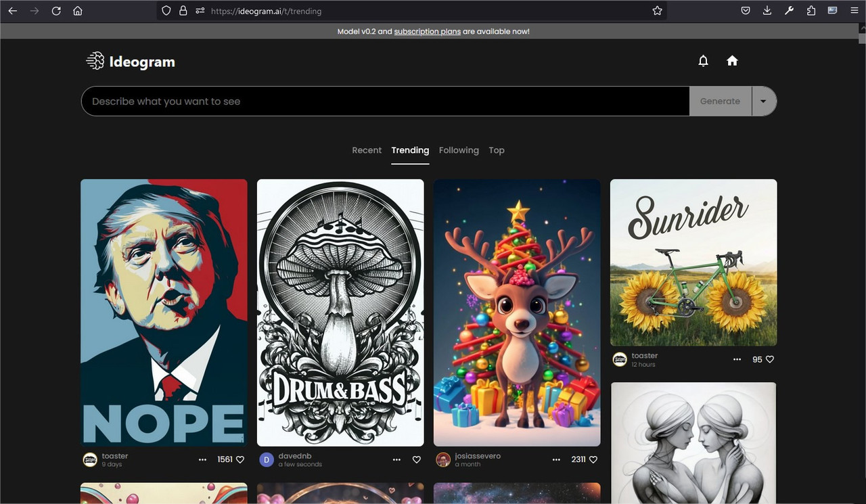Click the browser forward arrow

pyautogui.click(x=35, y=11)
